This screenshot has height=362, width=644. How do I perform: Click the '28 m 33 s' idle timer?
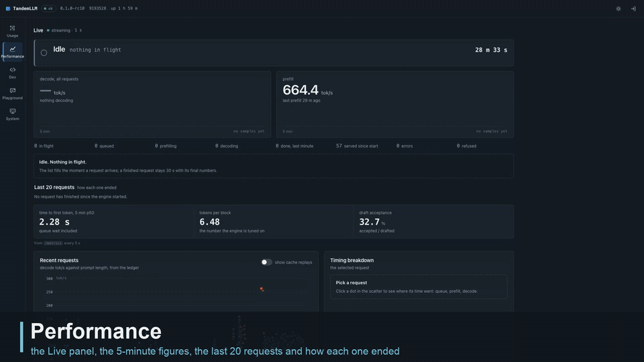[x=491, y=50]
